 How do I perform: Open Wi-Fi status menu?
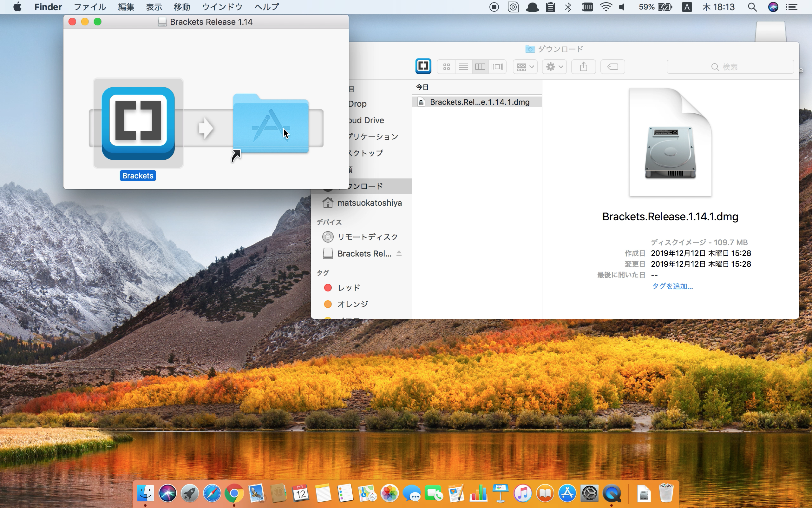606,7
